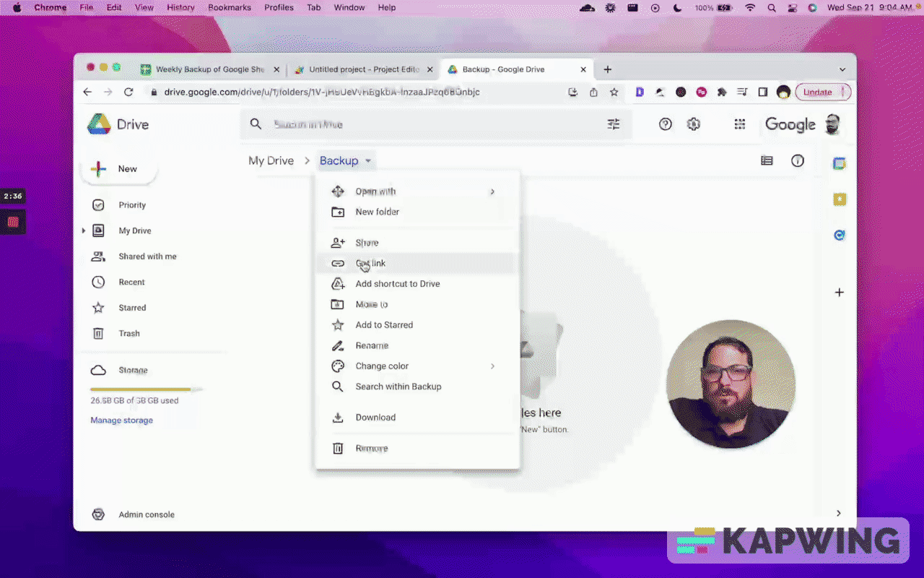Screen dimensions: 924x578
Task: Switch to Weekly Backup of Google Sheets tab
Action: coord(209,69)
